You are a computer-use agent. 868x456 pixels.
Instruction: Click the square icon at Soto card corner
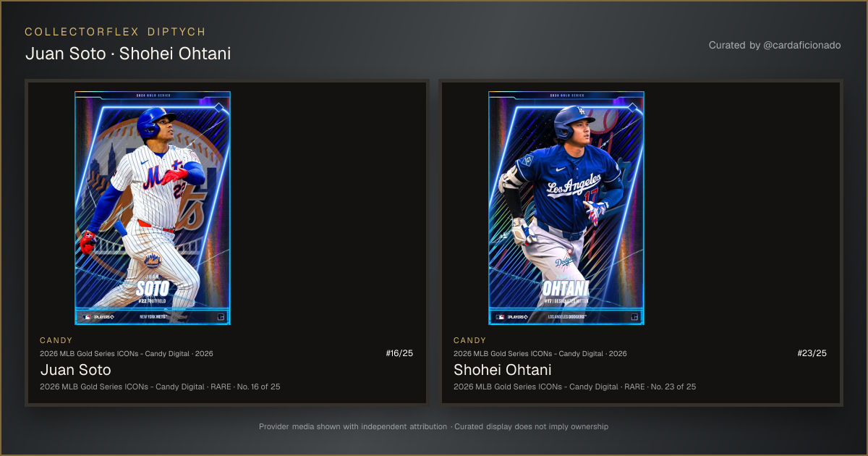221,317
